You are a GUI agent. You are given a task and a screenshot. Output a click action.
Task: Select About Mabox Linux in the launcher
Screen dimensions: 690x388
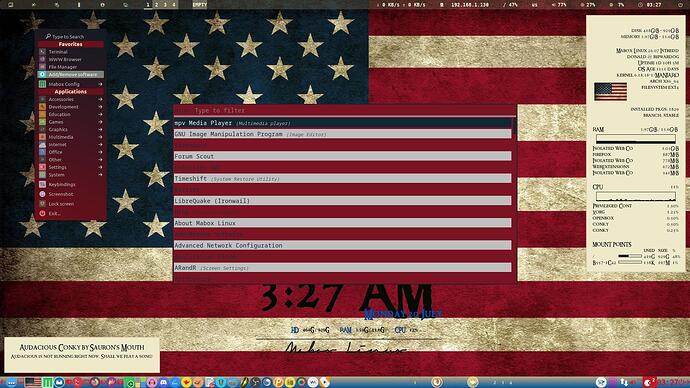(x=343, y=223)
